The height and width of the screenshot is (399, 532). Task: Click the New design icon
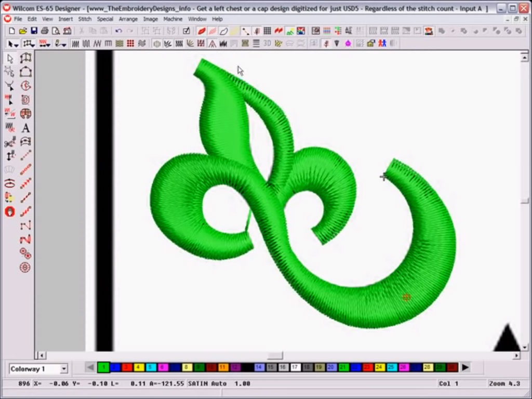pyautogui.click(x=11, y=31)
